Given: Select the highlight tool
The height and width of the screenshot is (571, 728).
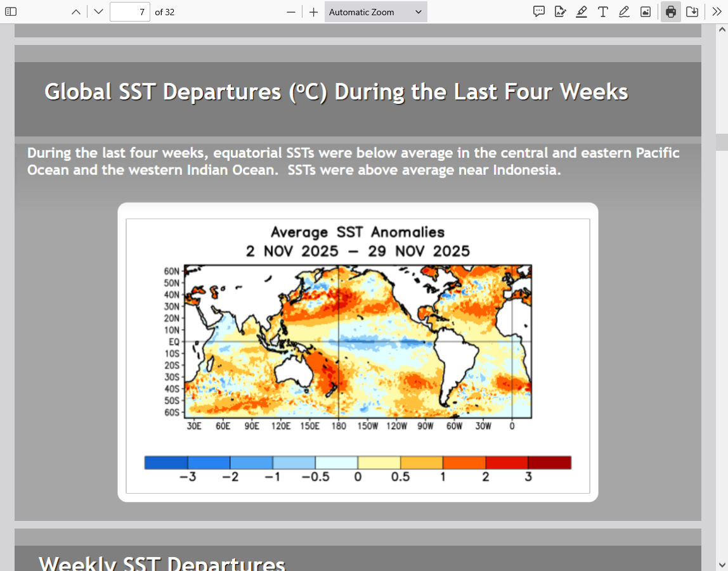Looking at the screenshot, I should click(x=582, y=11).
